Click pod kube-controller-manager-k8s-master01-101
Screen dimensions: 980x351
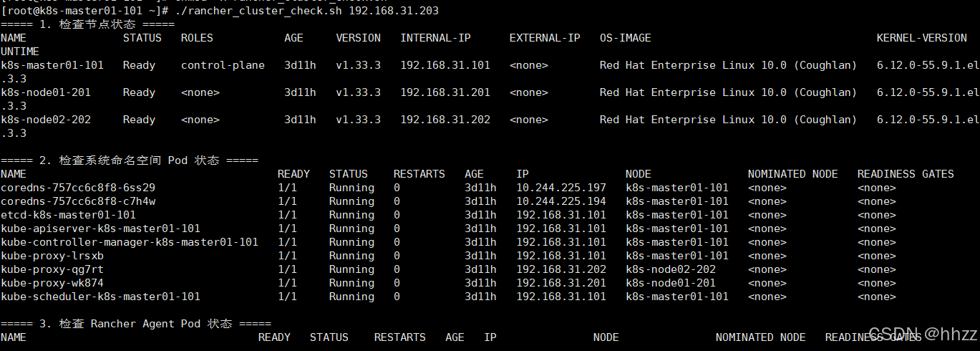click(x=130, y=242)
